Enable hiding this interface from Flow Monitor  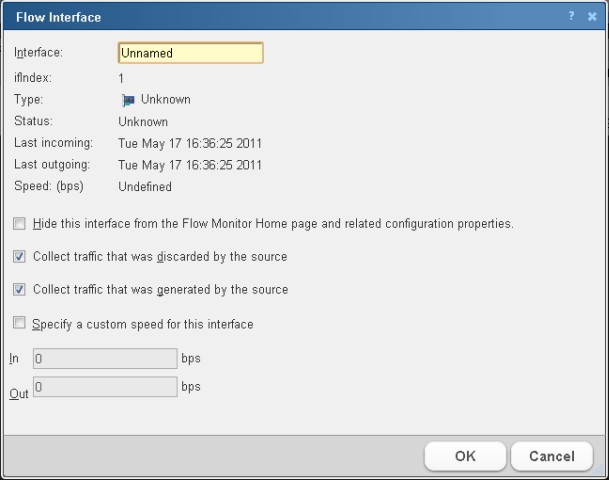20,224
